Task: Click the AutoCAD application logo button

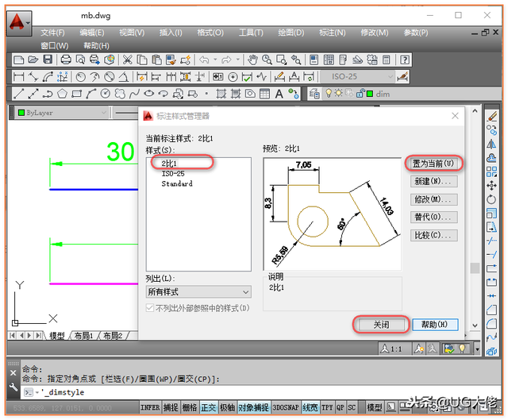Action: click(x=19, y=23)
